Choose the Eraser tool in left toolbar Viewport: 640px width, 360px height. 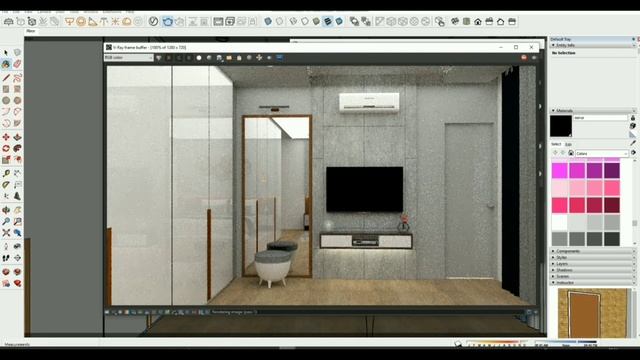click(17, 64)
